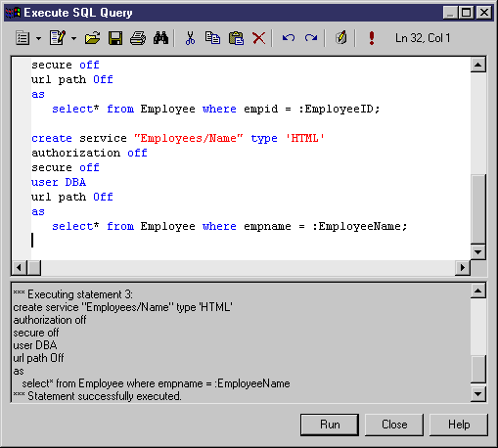The image size is (498, 448).
Task: Click the edit with pencil icon
Action: pos(58,38)
